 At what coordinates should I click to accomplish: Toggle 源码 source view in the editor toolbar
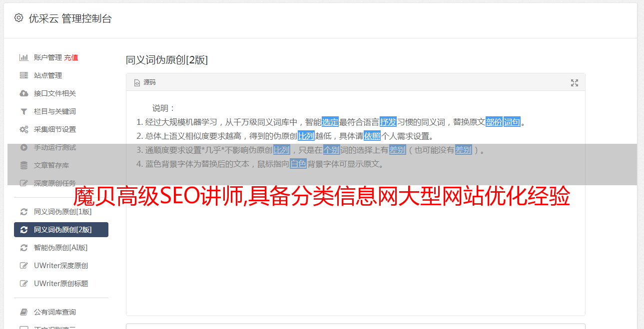click(145, 82)
